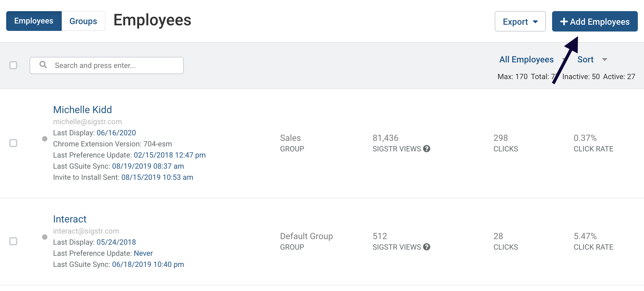Image resolution: width=644 pixels, height=291 pixels.
Task: Expand the All Employees filter
Action: (526, 59)
